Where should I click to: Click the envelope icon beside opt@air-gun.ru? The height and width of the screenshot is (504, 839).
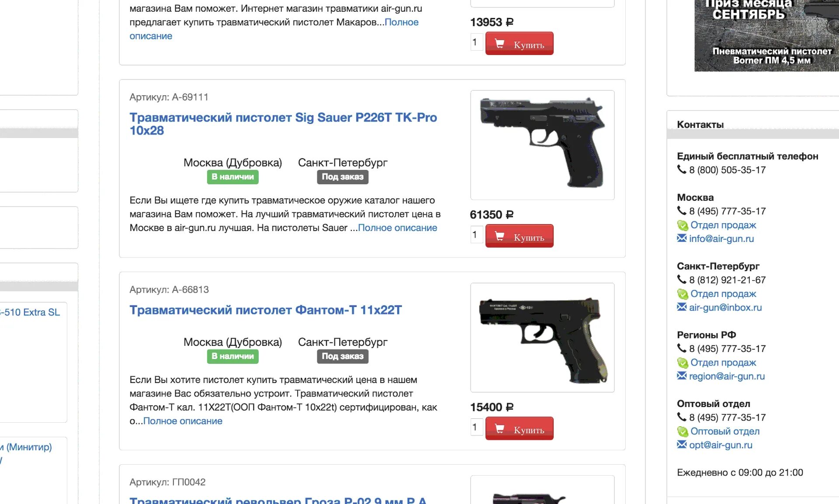[x=682, y=445]
